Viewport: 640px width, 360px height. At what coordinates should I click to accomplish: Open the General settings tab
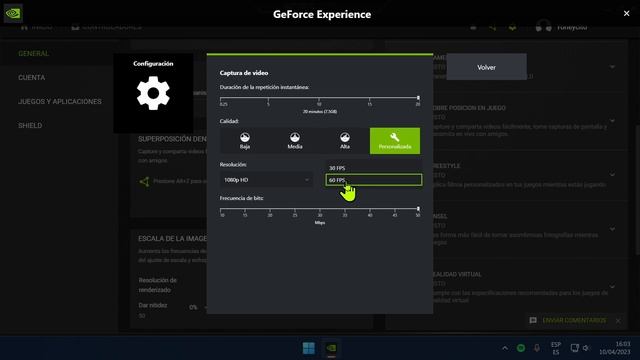coord(33,53)
